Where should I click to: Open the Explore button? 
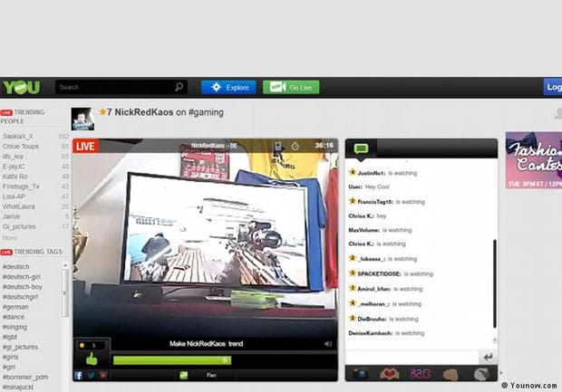pyautogui.click(x=228, y=87)
